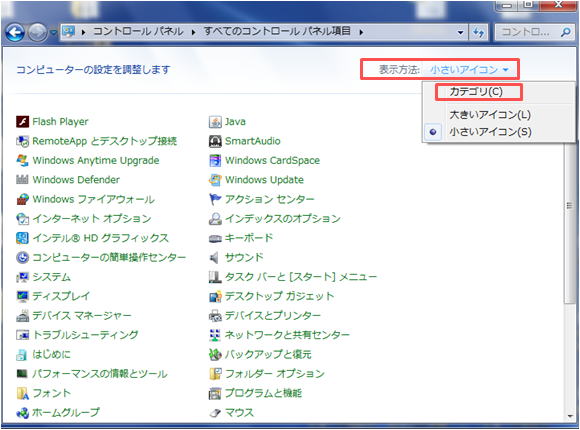
Task: Click the Forward navigation button
Action: (x=37, y=33)
